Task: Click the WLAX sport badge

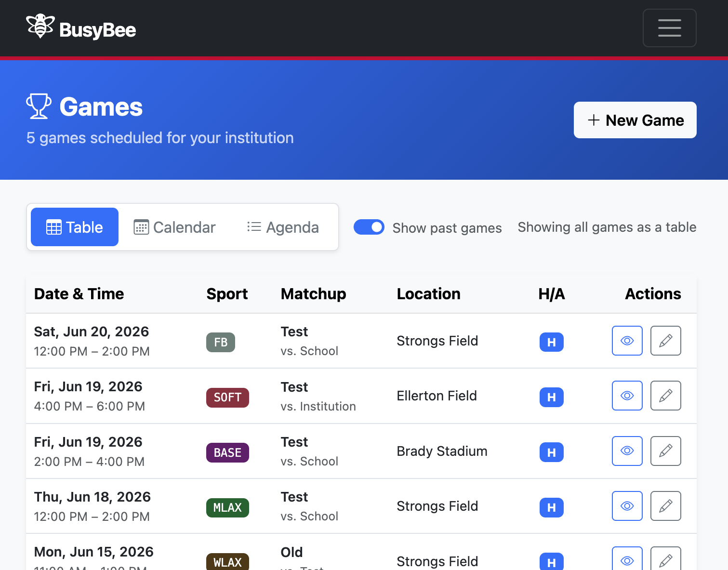Action: pos(227,562)
